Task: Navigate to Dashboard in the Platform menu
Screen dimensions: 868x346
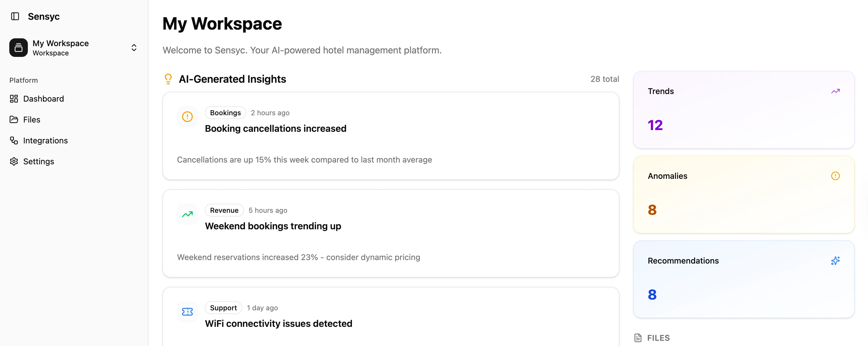Action: click(44, 98)
